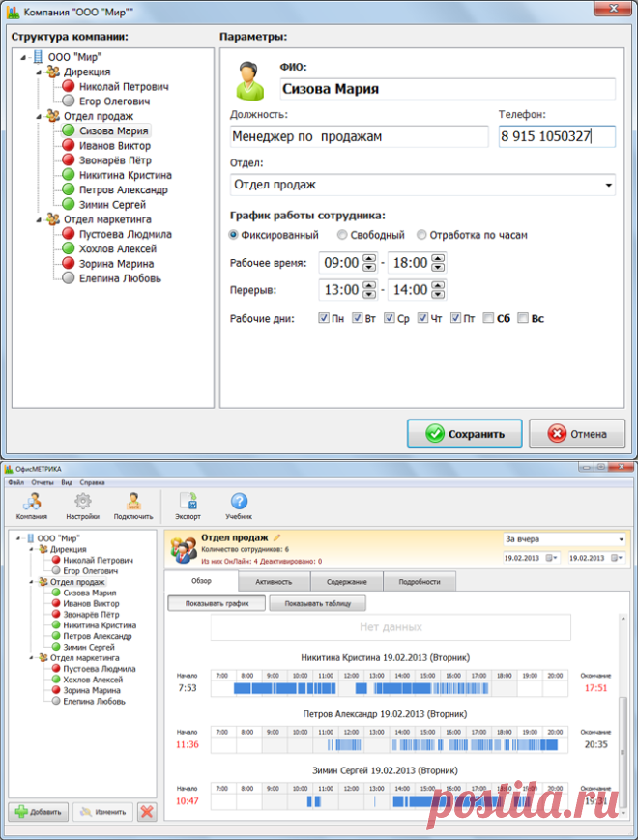Click the red delete X button in the main window
This screenshot has width=638, height=840.
[146, 812]
